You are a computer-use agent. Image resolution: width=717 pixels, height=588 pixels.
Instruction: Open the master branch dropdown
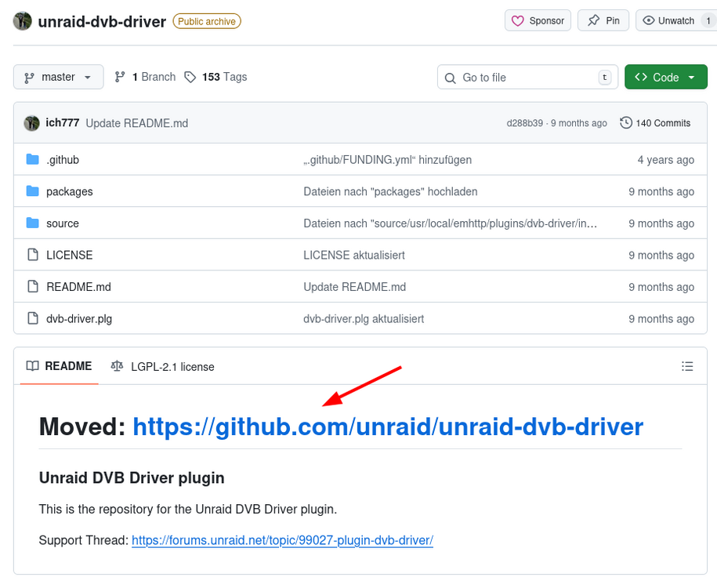[59, 77]
